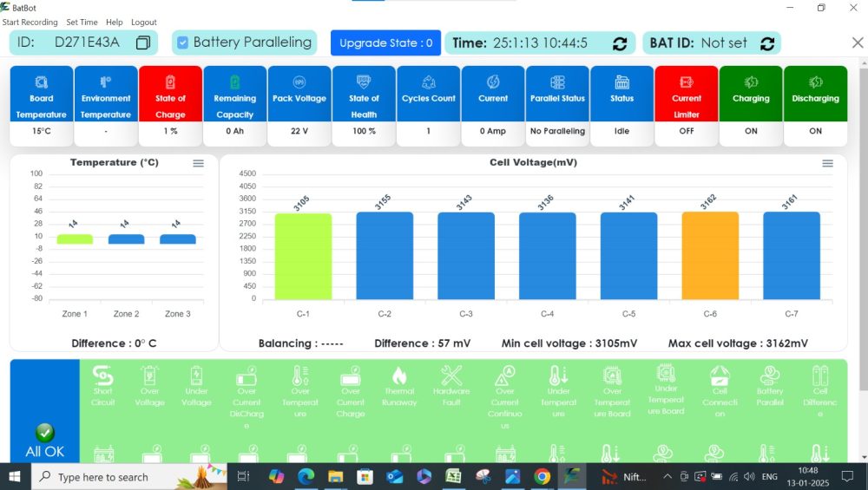Open the Windows Start menu
The height and width of the screenshot is (490, 868).
pos(15,476)
